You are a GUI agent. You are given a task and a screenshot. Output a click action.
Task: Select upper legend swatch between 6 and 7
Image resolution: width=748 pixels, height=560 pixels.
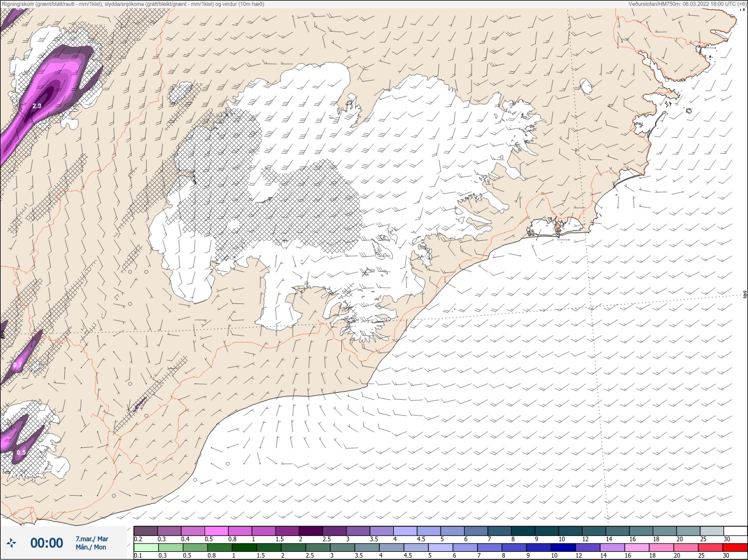point(476,531)
